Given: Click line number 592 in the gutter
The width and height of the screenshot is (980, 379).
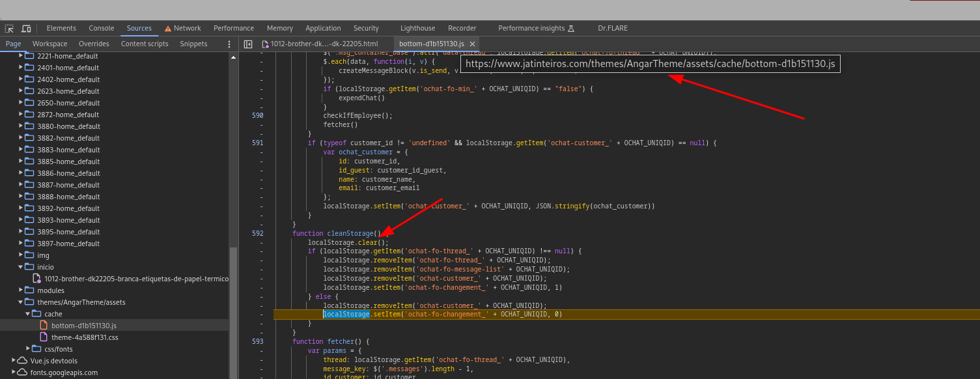Looking at the screenshot, I should [x=257, y=233].
